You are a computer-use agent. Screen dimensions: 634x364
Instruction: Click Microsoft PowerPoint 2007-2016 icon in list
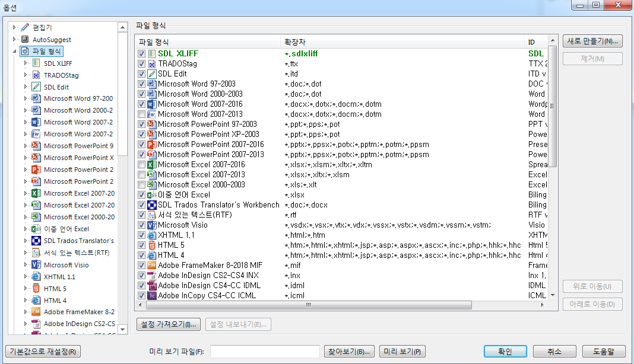pos(151,145)
